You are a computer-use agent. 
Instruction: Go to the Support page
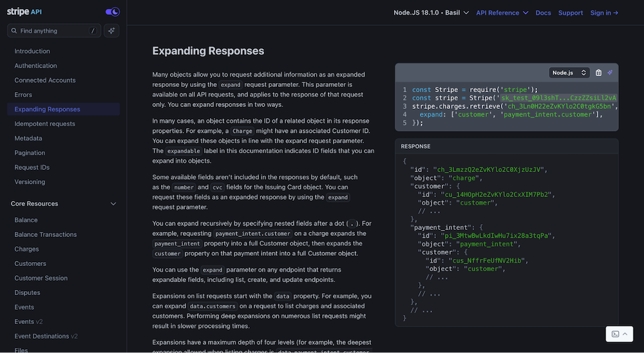[x=571, y=13]
